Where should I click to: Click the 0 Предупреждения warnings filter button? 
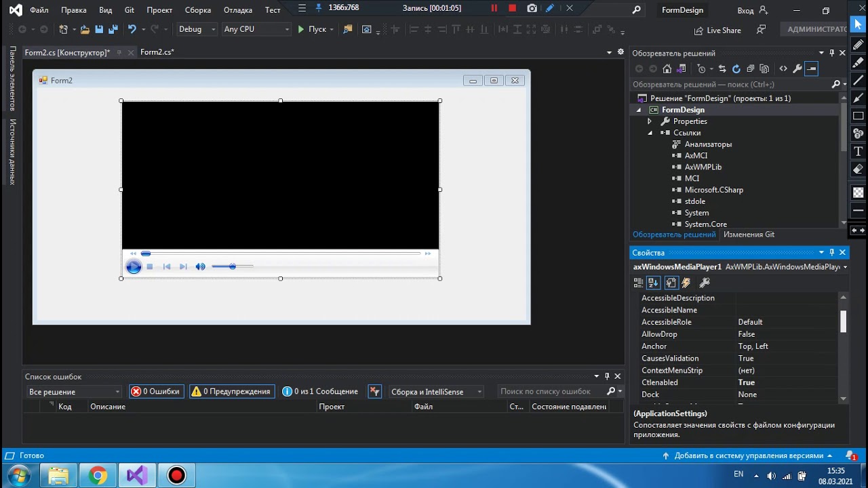233,391
